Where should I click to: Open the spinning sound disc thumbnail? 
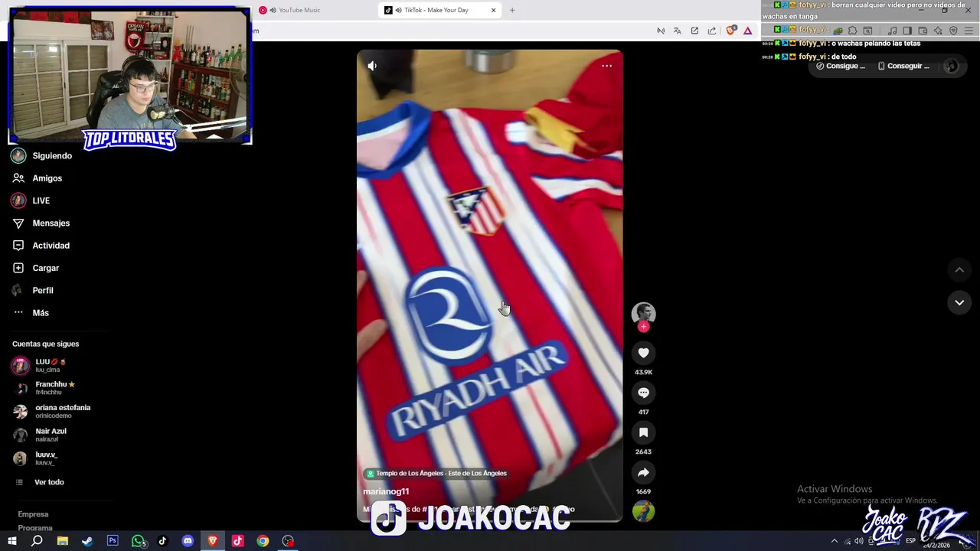[x=643, y=511]
